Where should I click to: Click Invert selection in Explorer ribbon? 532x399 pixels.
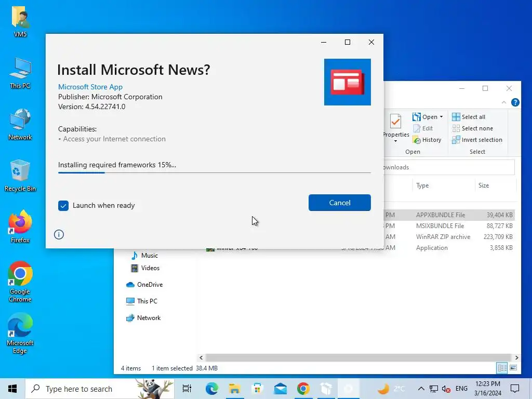(x=477, y=140)
